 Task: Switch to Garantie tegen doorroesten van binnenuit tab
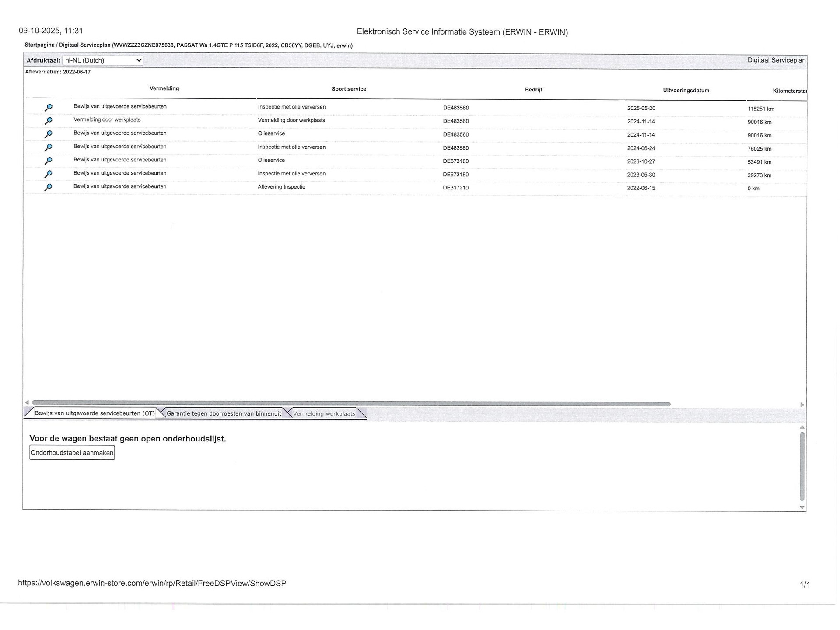coord(224,413)
